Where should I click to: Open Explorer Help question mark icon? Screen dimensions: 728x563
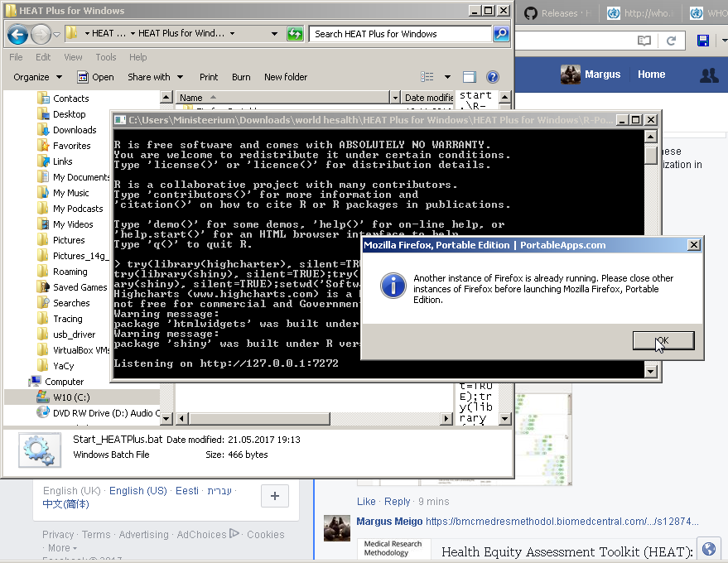click(493, 77)
